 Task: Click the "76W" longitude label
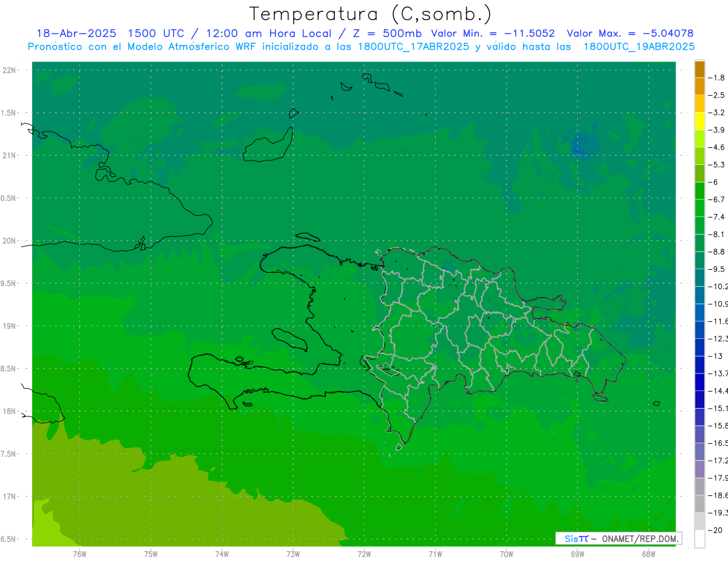[x=79, y=554]
